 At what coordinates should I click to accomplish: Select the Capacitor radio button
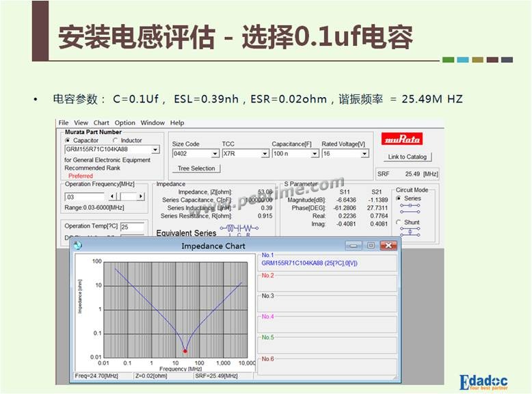click(68, 140)
